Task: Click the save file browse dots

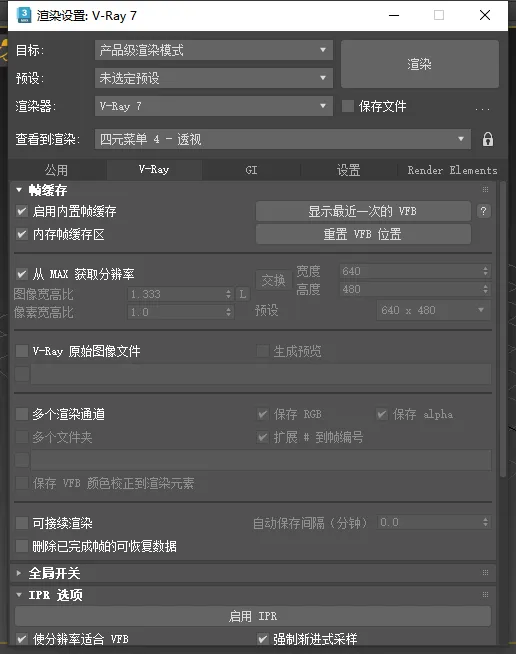Action: (482, 108)
